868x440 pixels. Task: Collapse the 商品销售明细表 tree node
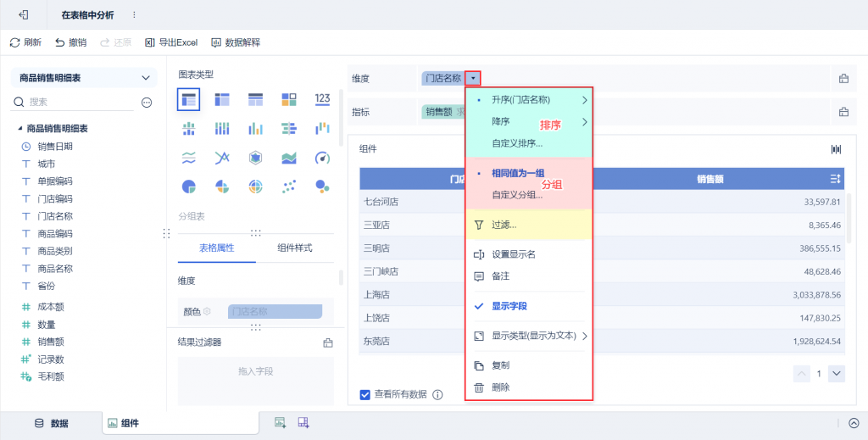tap(20, 128)
